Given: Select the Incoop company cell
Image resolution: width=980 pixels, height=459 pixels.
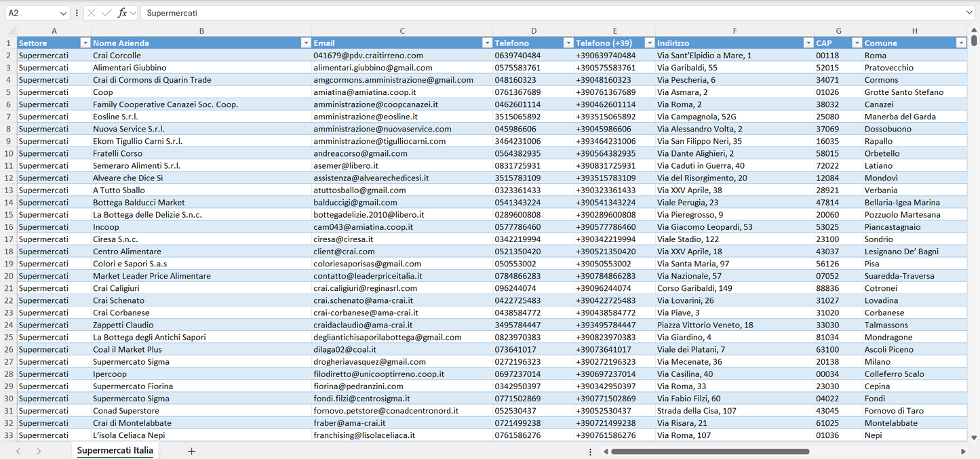Looking at the screenshot, I should tap(201, 227).
